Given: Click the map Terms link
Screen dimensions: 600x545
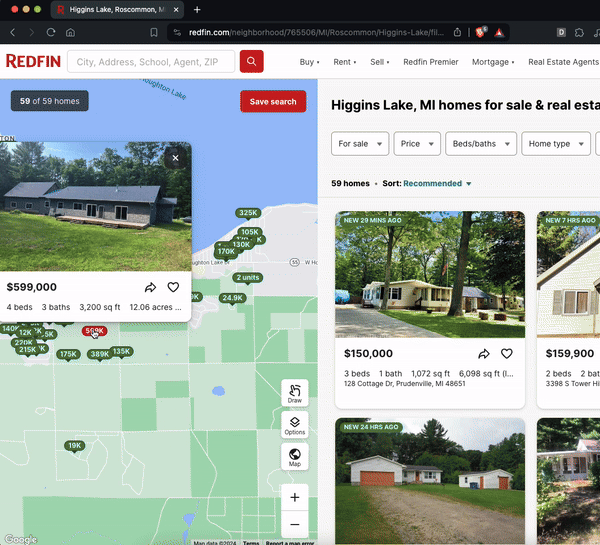Looking at the screenshot, I should (x=251, y=542).
